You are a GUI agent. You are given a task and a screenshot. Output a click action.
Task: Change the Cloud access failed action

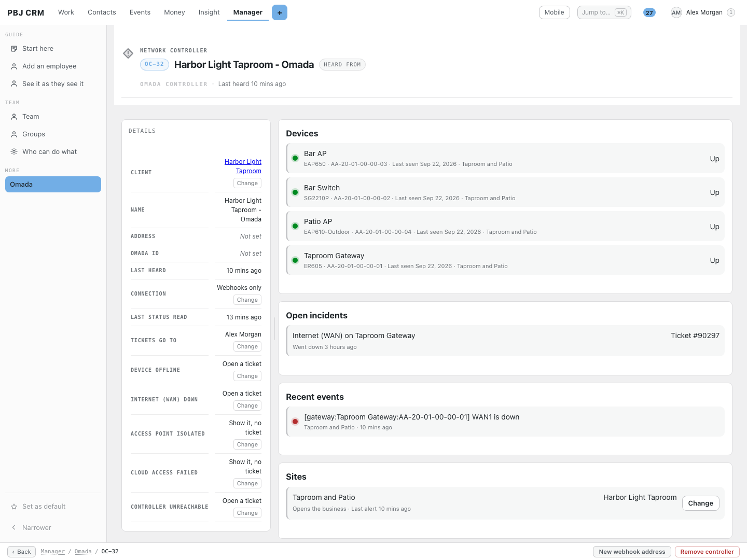(x=247, y=483)
